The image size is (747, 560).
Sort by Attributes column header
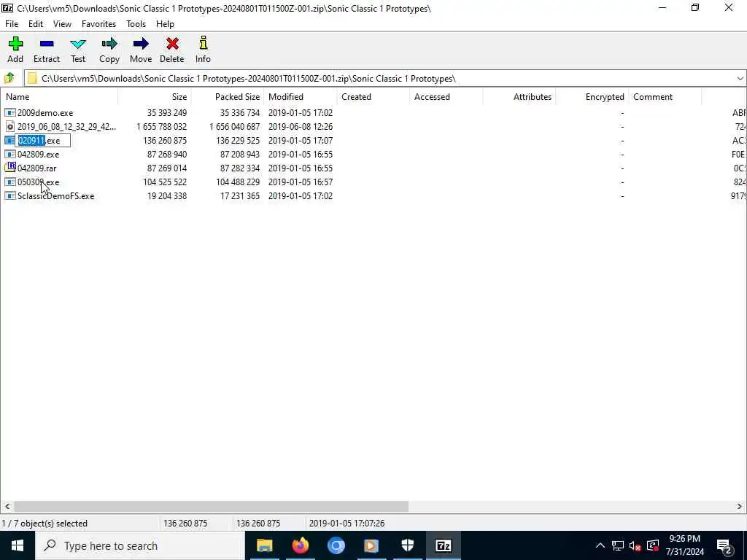(519, 97)
